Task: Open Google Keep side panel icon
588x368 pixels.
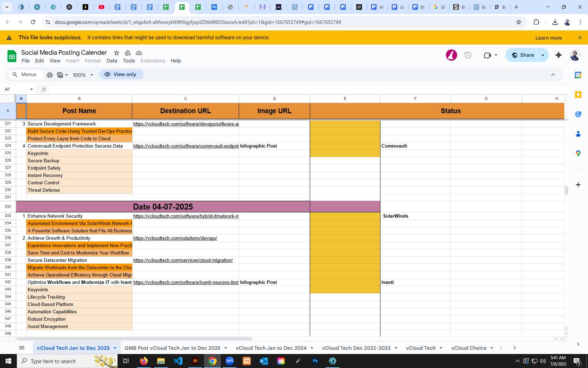Action: point(578,95)
